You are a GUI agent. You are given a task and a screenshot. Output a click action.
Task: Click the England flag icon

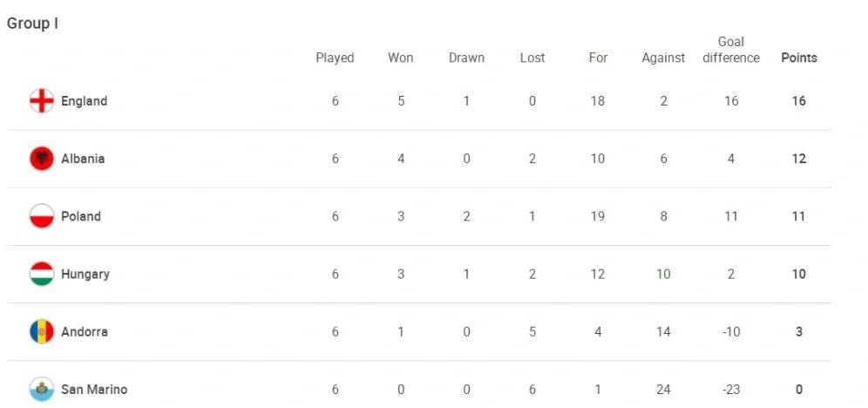click(42, 101)
